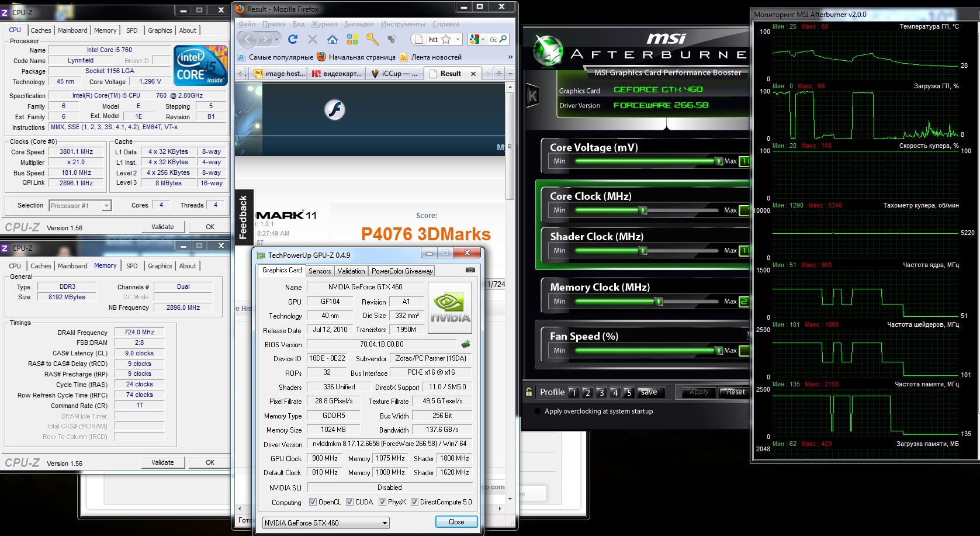Click the GPU-Z BIOS save chip icon
The width and height of the screenshot is (980, 536).
coord(466,344)
